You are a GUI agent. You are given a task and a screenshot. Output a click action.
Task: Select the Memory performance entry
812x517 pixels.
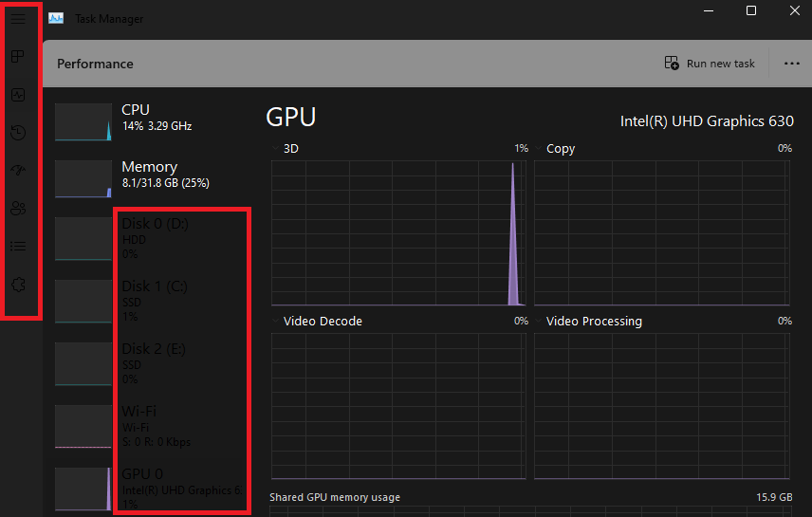click(150, 178)
